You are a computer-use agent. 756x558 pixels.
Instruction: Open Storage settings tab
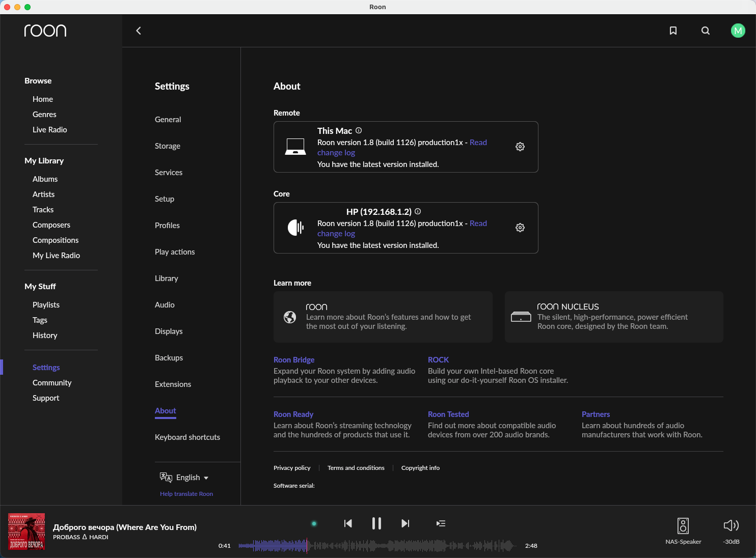point(168,146)
